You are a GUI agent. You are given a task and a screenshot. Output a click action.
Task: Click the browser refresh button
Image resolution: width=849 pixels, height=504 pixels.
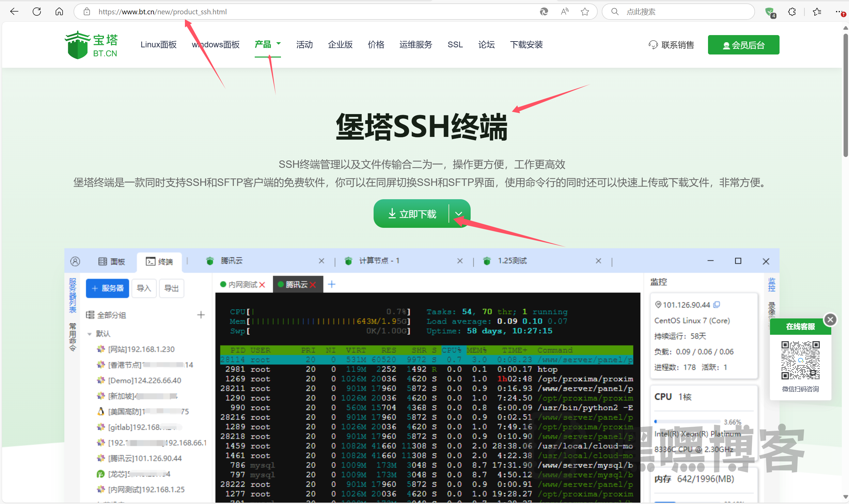tap(37, 11)
